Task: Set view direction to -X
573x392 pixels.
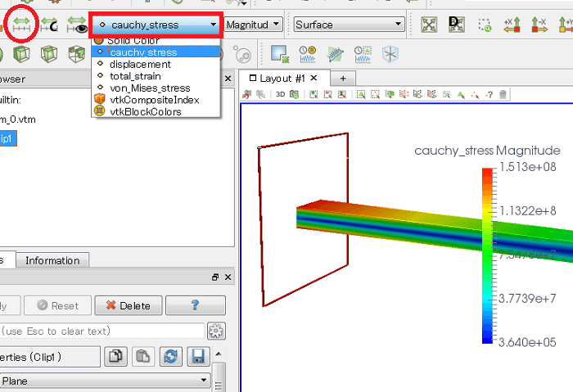Action: [540, 25]
